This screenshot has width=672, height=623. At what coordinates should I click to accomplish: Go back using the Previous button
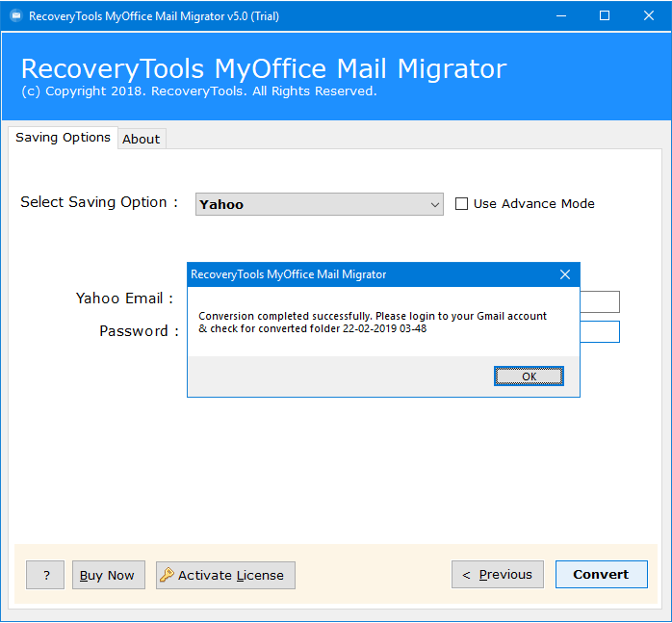(497, 574)
